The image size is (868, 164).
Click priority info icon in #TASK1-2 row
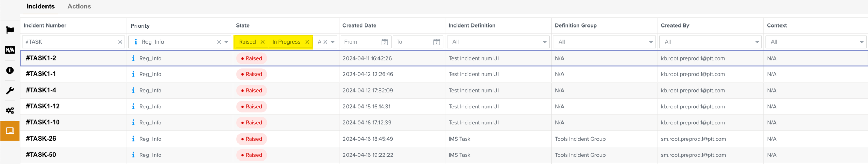[133, 58]
